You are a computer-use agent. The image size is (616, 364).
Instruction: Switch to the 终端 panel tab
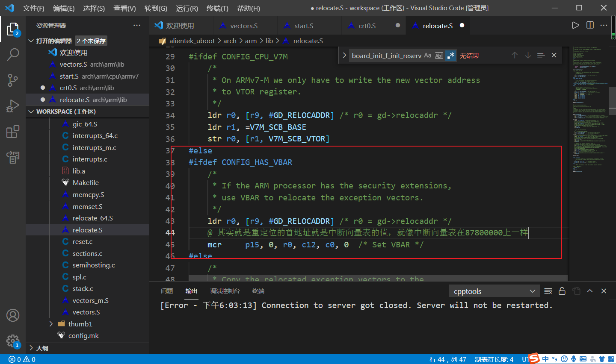tap(258, 291)
